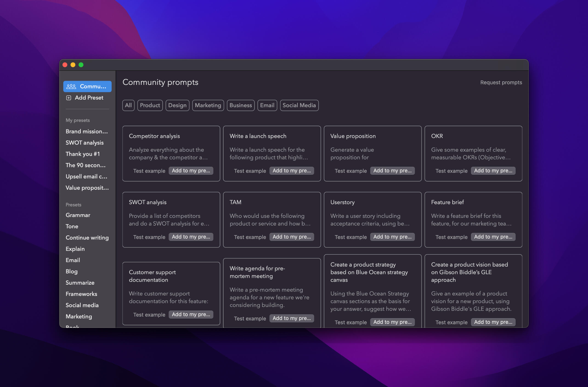Click the Marketing filter chip
Image resolution: width=588 pixels, height=387 pixels.
click(x=208, y=105)
